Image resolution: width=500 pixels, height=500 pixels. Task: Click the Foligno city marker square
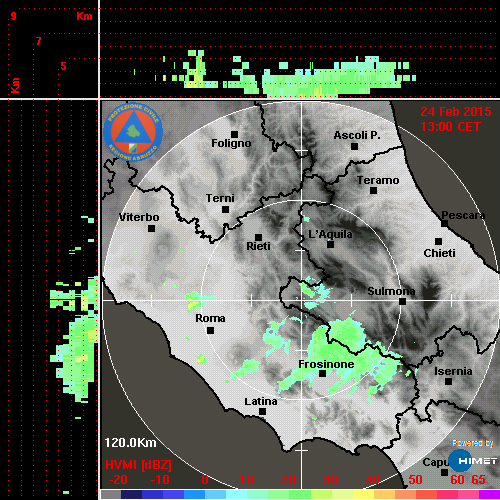tap(234, 134)
